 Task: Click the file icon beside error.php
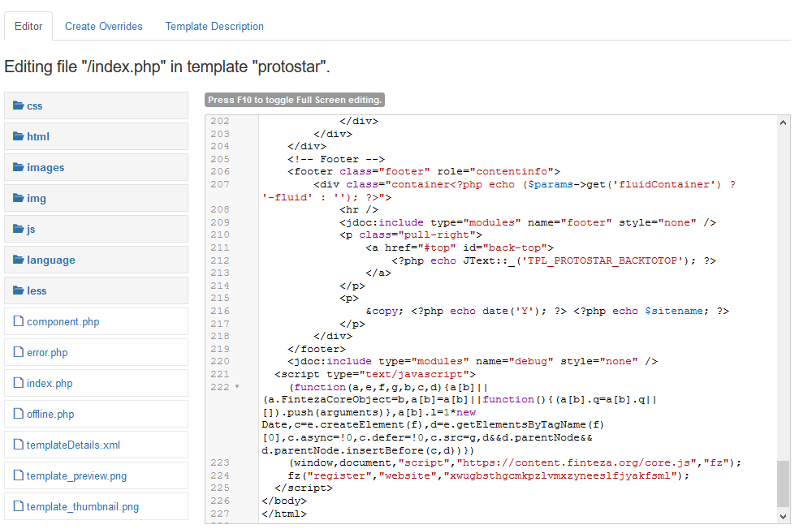[x=19, y=352]
